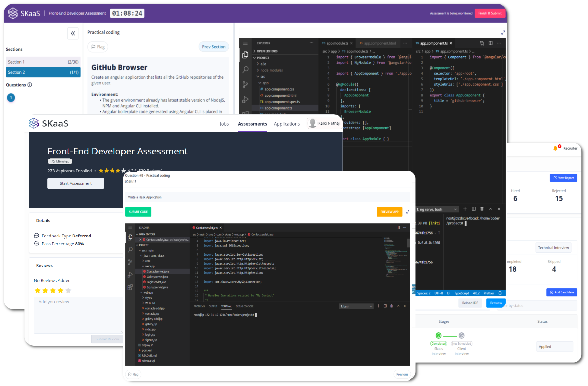Viewport: 588px width, 386px height.
Task: Open Run and Debug icon in Angular IDE
Action: coord(245,99)
